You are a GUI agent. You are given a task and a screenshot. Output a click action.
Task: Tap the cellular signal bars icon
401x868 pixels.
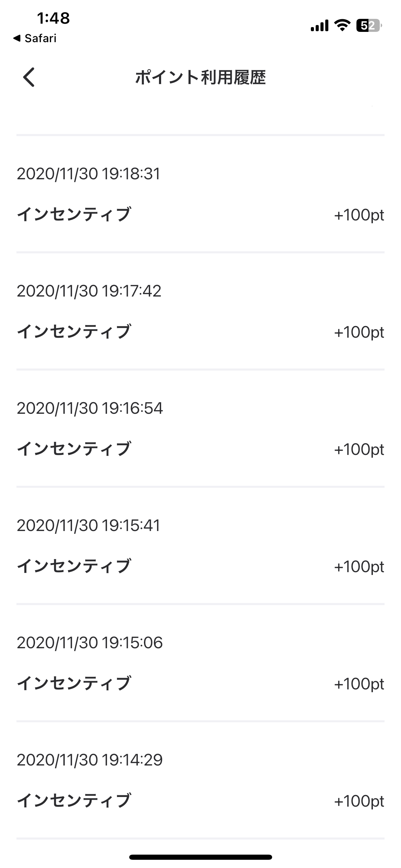(319, 26)
